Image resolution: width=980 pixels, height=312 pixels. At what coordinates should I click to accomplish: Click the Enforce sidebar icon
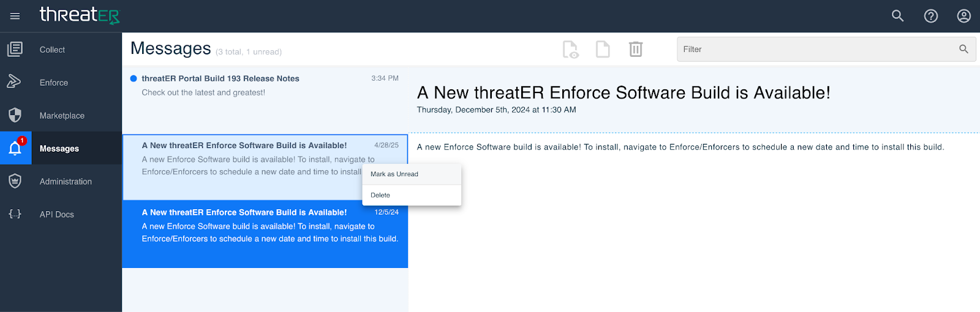click(14, 82)
